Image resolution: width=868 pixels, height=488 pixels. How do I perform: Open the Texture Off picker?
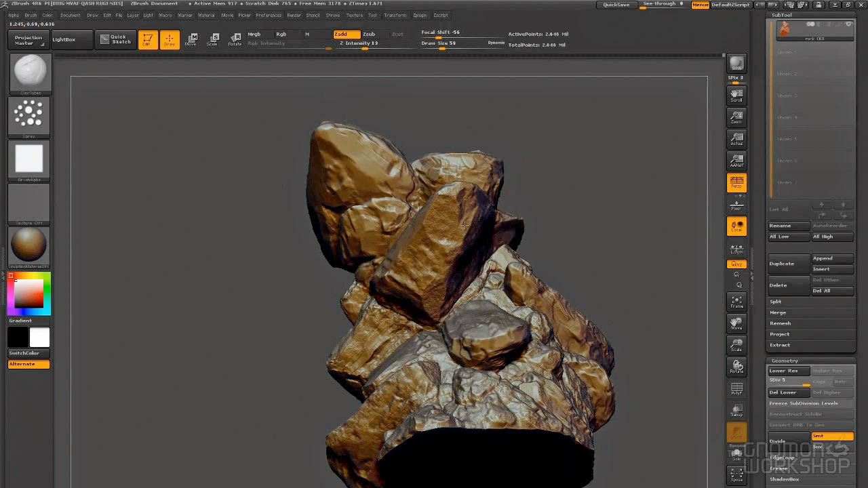(29, 204)
